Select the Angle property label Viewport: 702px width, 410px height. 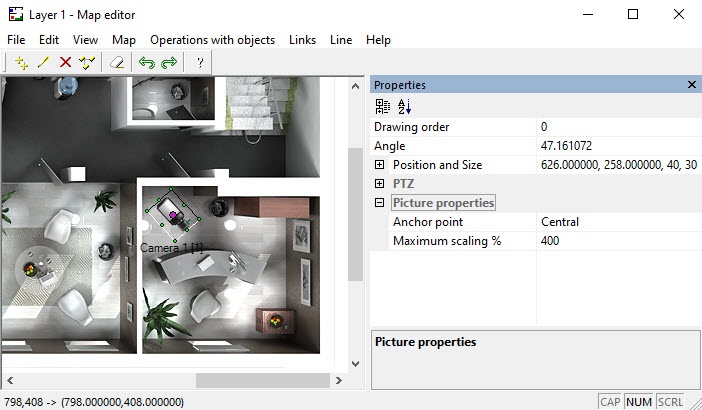click(390, 146)
